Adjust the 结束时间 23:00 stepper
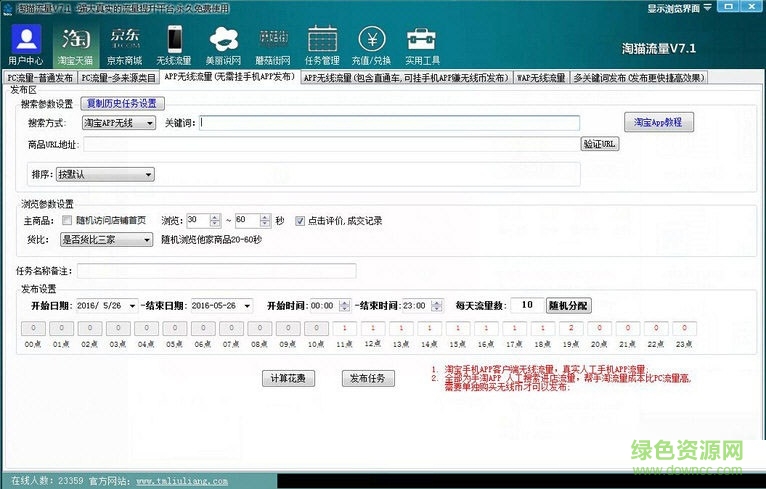Viewport: 766px width, 489px height. coord(437,306)
